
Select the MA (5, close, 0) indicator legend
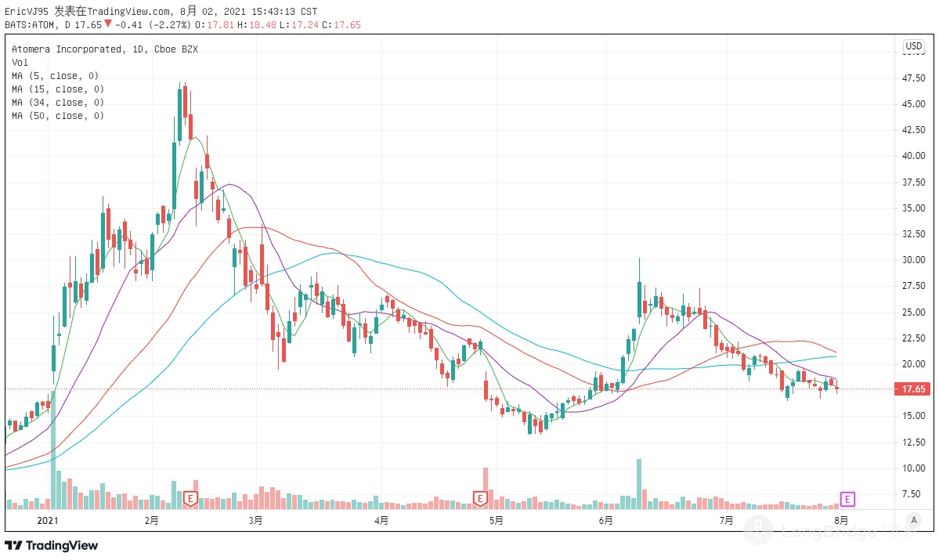(x=55, y=76)
